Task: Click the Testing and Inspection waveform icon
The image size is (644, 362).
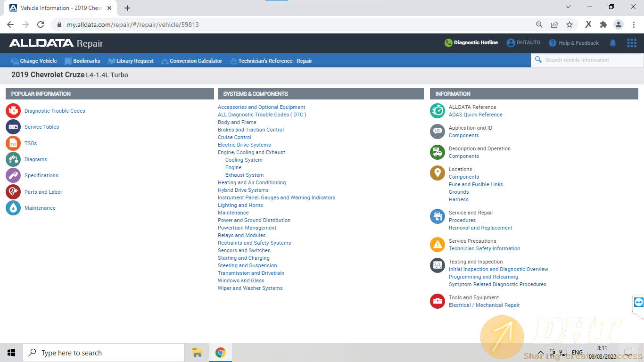Action: [438, 265]
